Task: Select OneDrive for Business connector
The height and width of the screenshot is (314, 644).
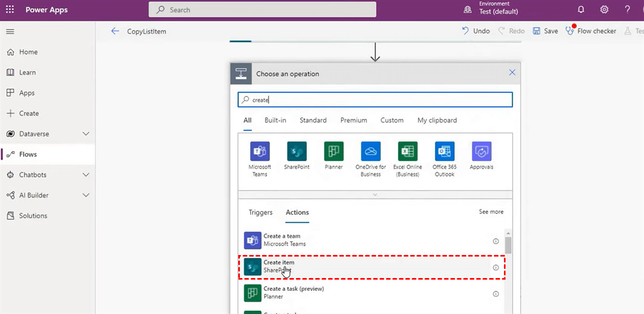Action: (371, 152)
